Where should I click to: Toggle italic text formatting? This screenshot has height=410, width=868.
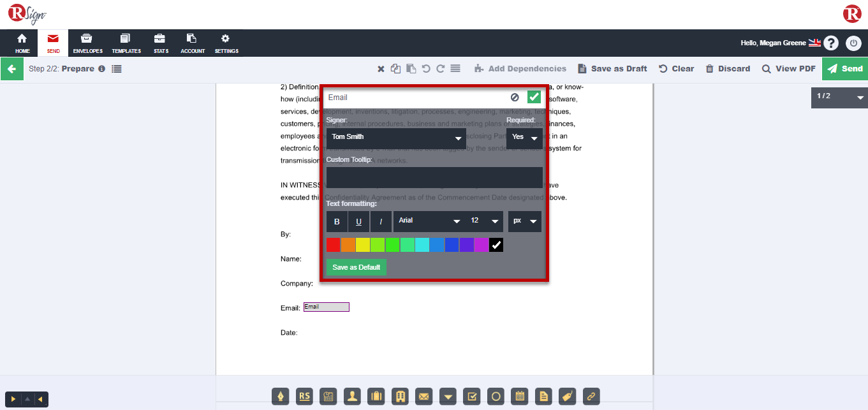[x=381, y=222]
